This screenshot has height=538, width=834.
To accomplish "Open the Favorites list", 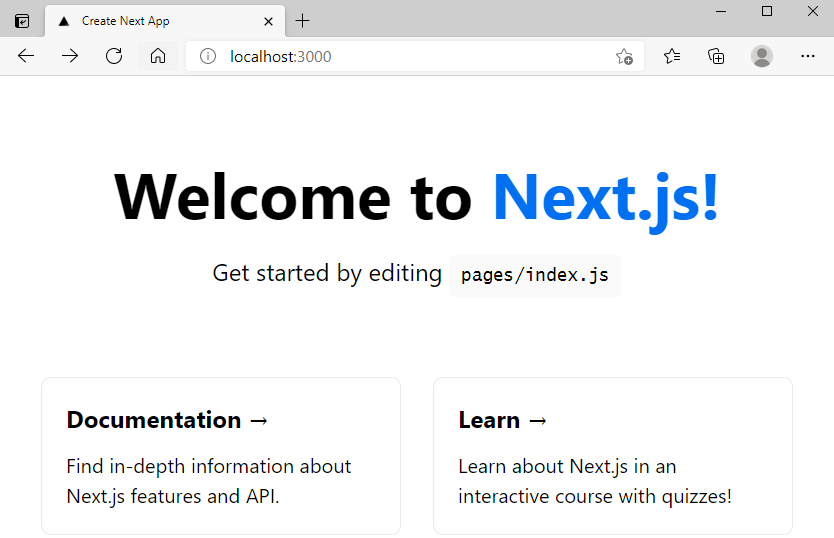I will [x=672, y=56].
